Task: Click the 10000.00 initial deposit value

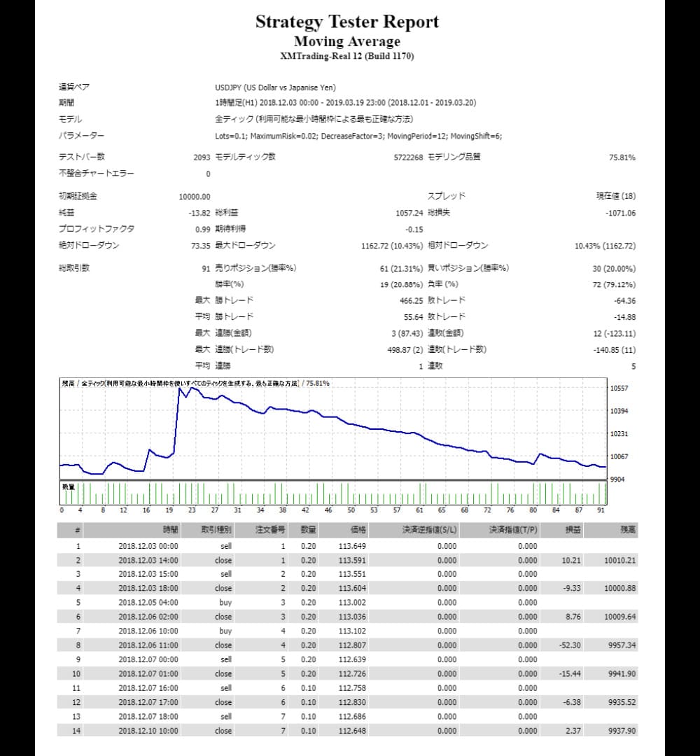Action: (195, 197)
